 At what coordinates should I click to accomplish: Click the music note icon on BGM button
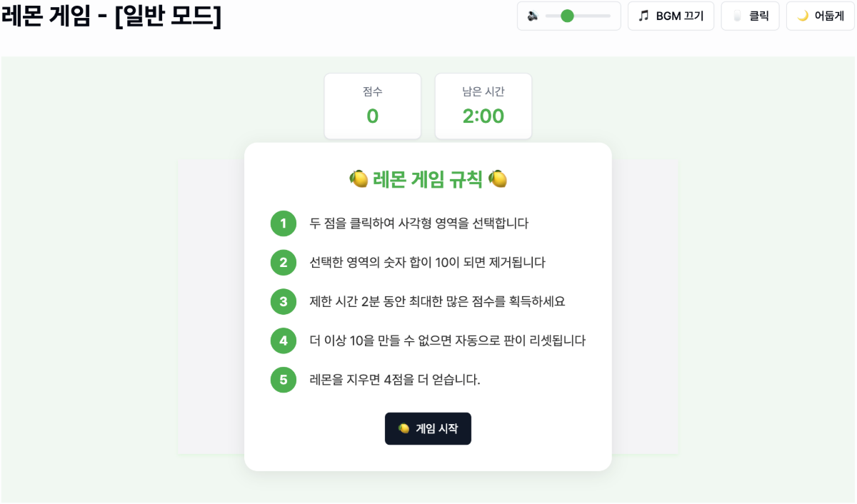coord(644,16)
